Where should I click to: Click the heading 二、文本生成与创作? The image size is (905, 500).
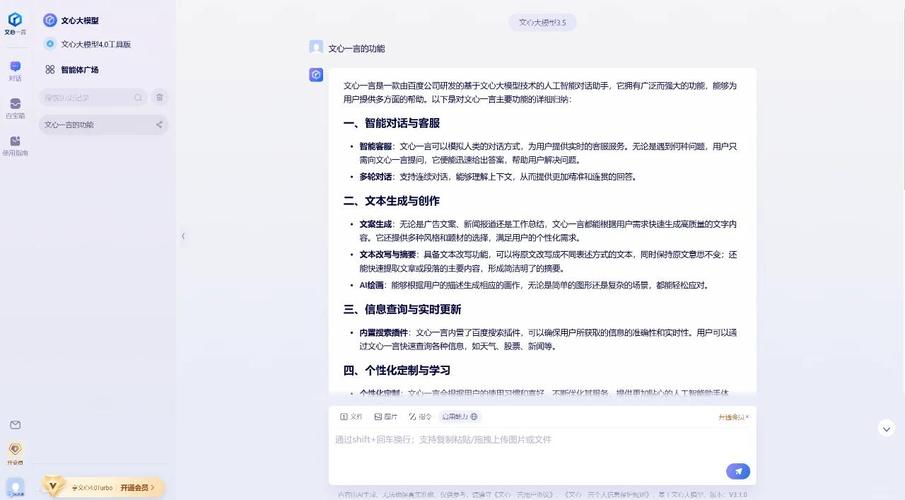click(391, 201)
